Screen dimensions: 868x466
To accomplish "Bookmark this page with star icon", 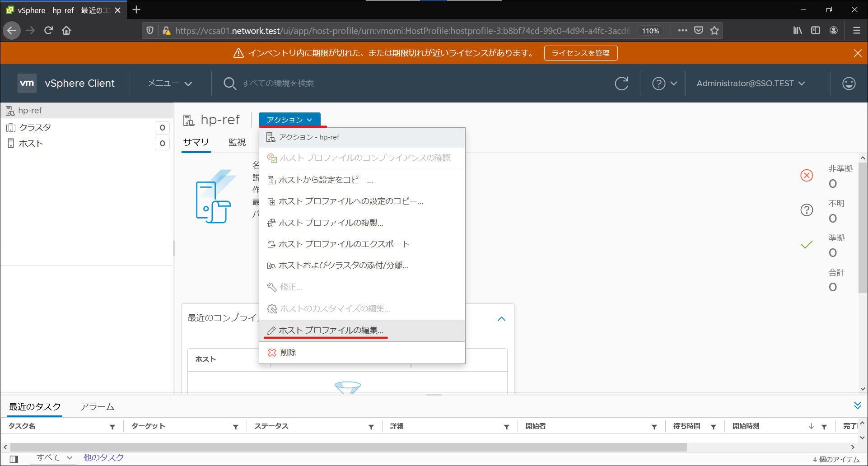I will 714,30.
